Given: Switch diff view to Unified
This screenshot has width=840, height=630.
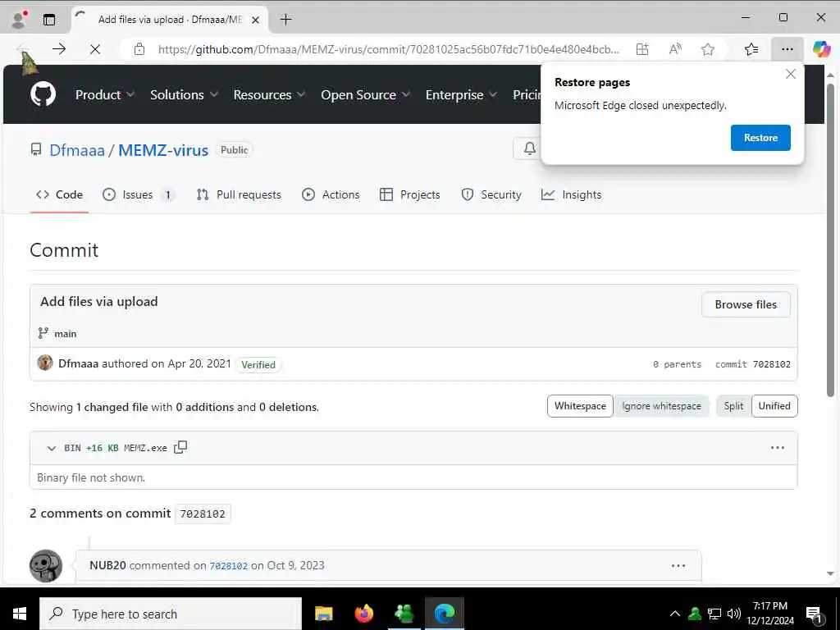Looking at the screenshot, I should [x=774, y=406].
